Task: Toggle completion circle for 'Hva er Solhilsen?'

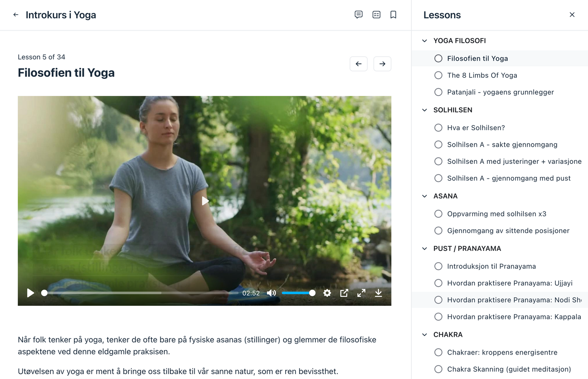Action: (438, 128)
